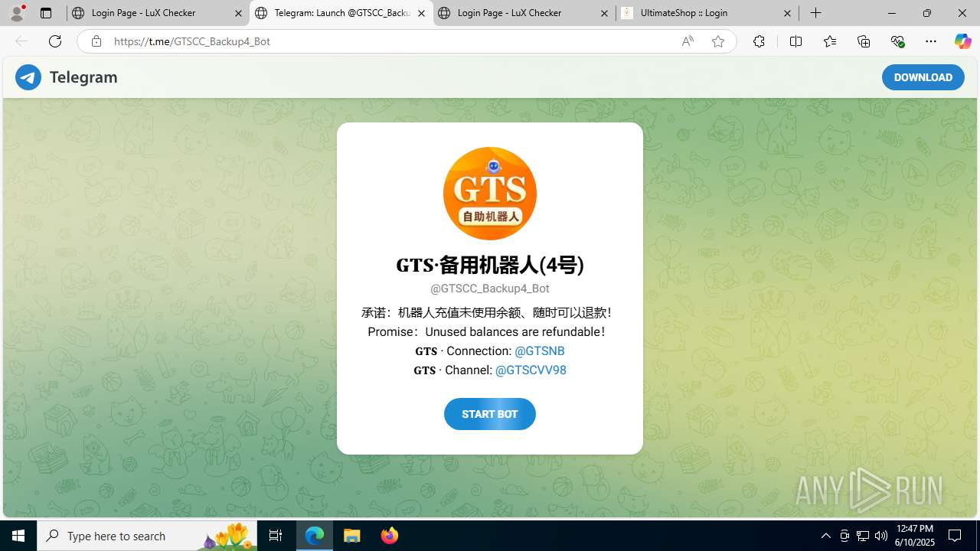Screen dimensions: 980x551
Task: Open the notification center icon
Action: [x=955, y=536]
